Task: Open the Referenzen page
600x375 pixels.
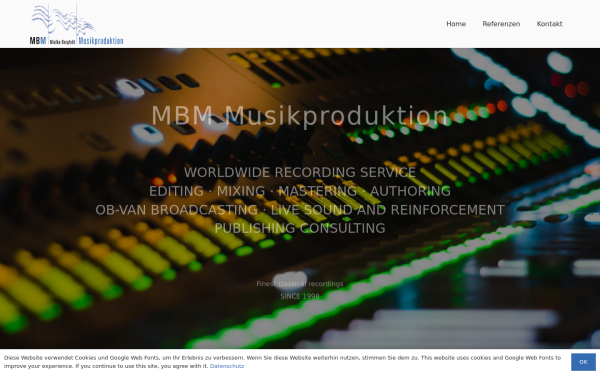Action: 501,24
